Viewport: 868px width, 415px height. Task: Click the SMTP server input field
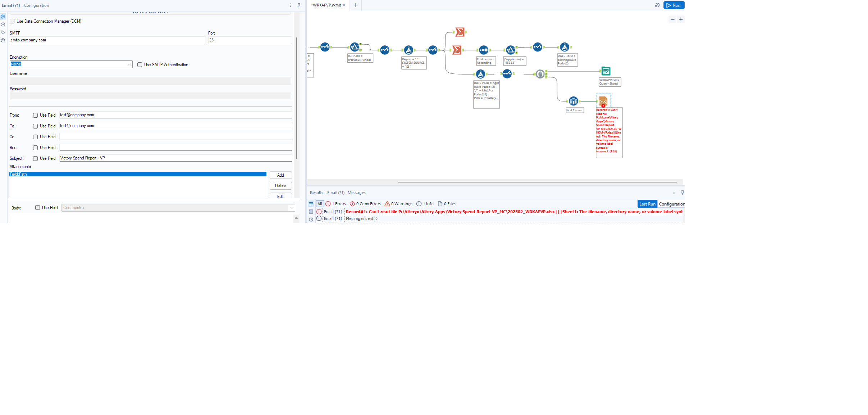point(107,40)
